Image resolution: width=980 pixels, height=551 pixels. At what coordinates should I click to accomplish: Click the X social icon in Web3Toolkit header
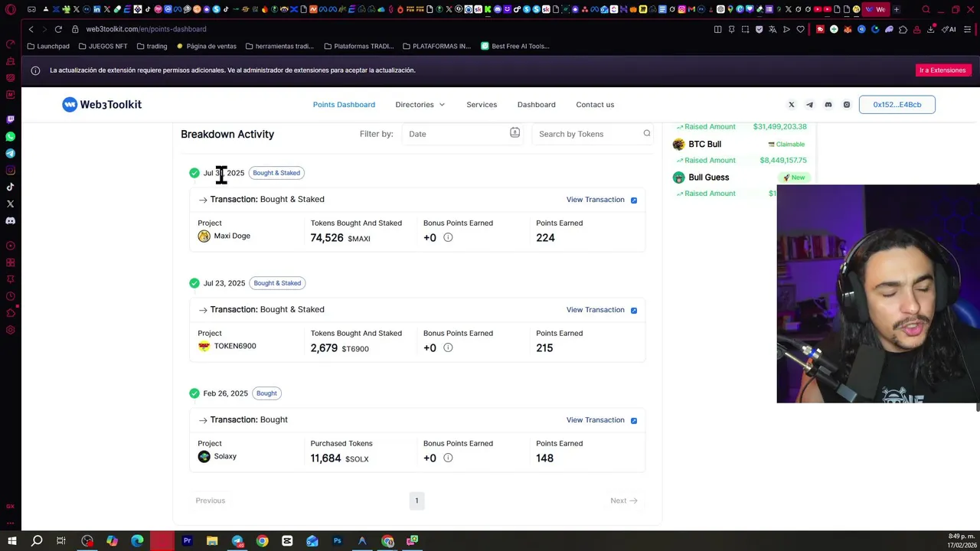tap(792, 105)
